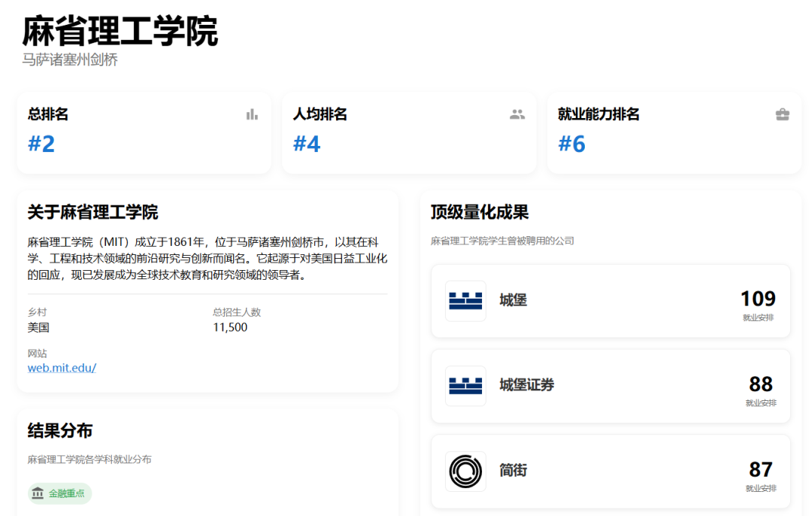Click the 就业能力排名 card title

(598, 114)
